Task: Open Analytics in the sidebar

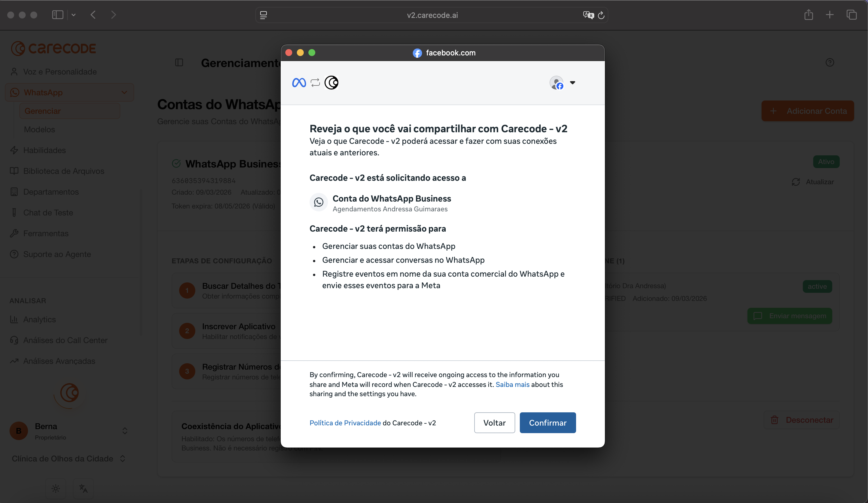Action: (39, 319)
